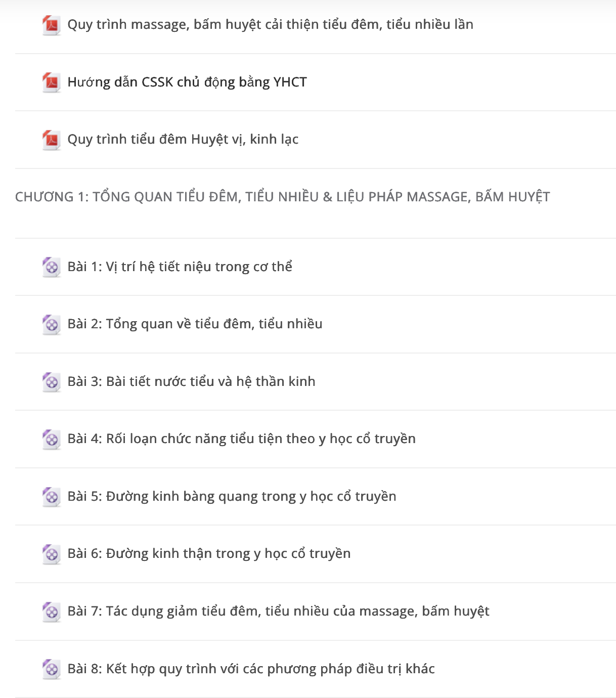The image size is (616, 698).
Task: Open lesson Bài 5: Đường kinh bàng quang
Action: click(232, 496)
